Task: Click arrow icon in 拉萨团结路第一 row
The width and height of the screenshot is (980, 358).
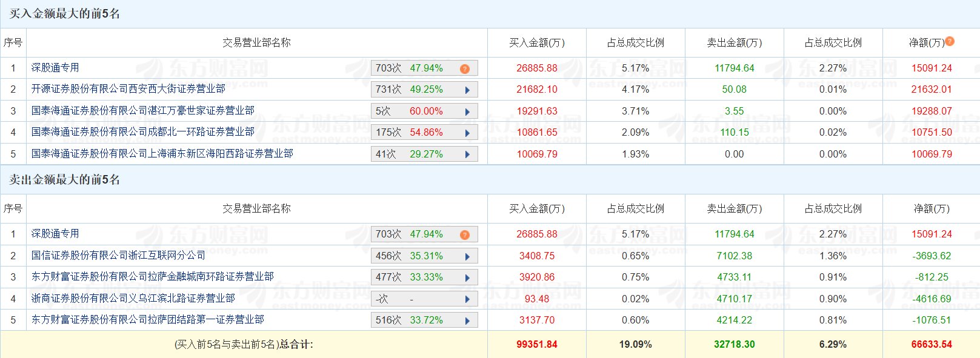Action: pos(467,321)
